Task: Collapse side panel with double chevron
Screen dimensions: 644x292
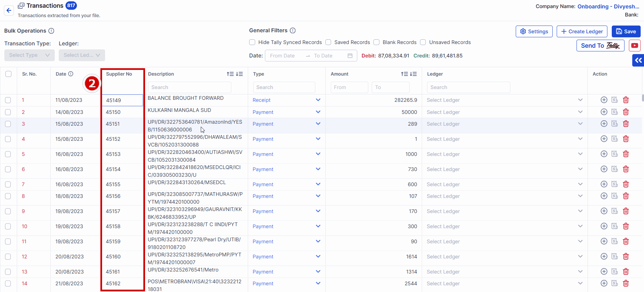Action: tap(638, 60)
